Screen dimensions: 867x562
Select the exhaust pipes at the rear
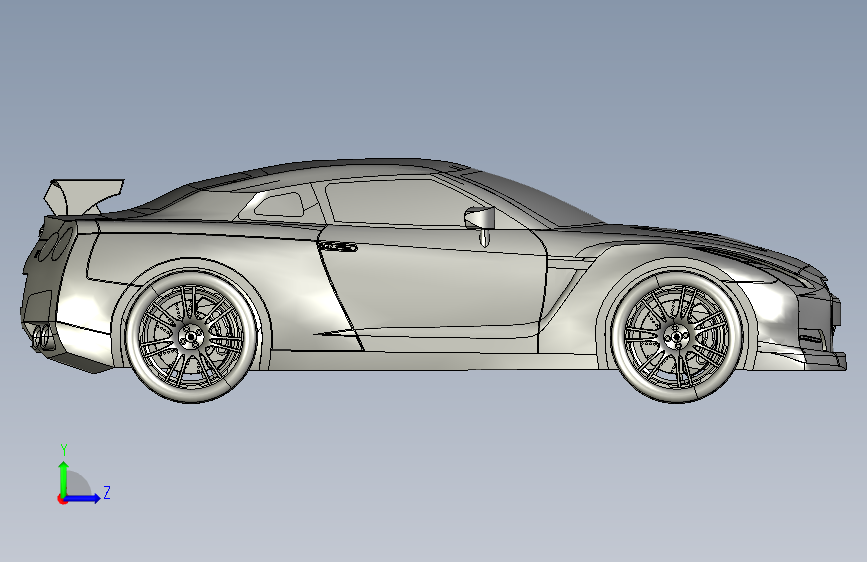point(43,338)
